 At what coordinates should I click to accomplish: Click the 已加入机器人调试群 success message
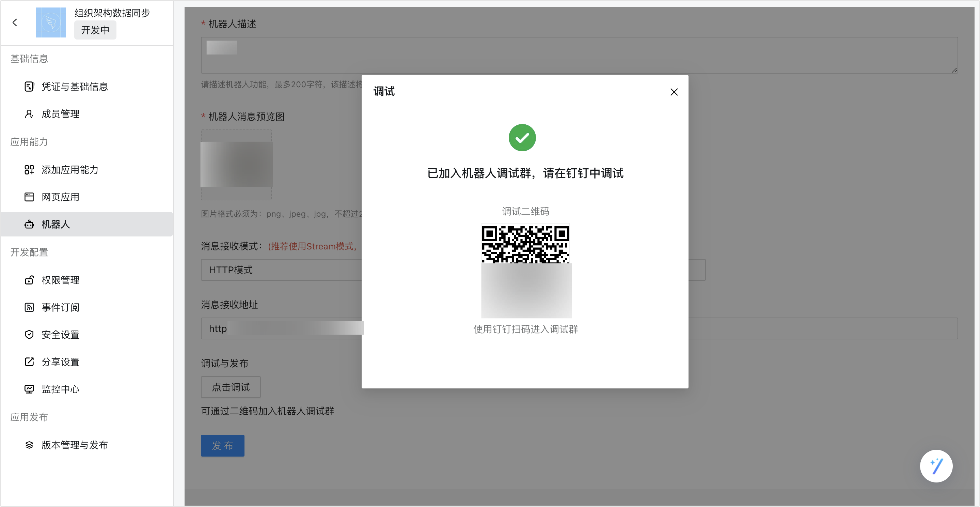525,173
